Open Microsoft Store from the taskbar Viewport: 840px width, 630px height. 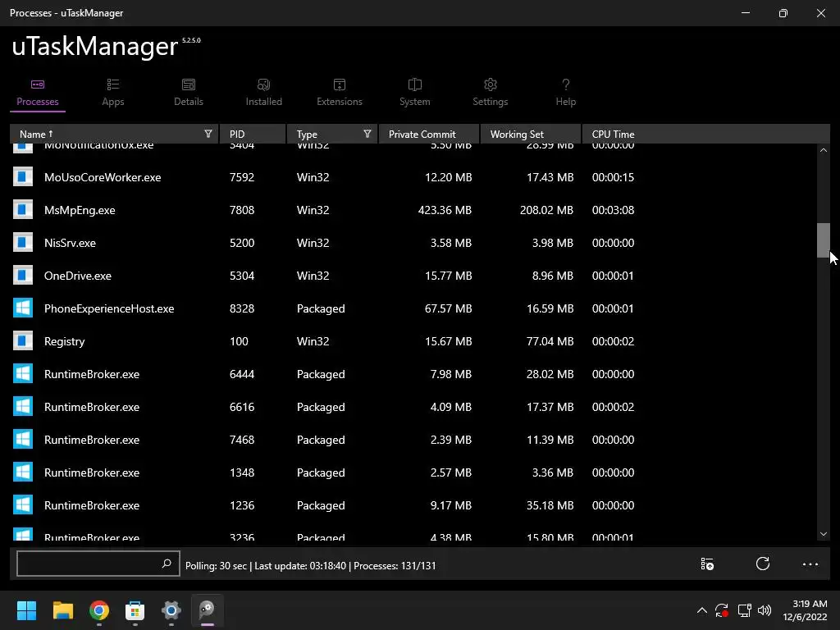point(135,610)
